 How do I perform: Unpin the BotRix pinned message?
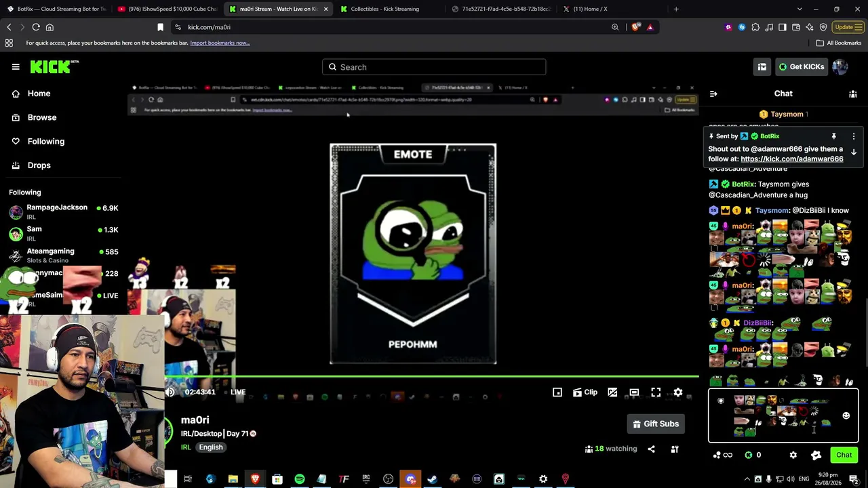pos(833,136)
